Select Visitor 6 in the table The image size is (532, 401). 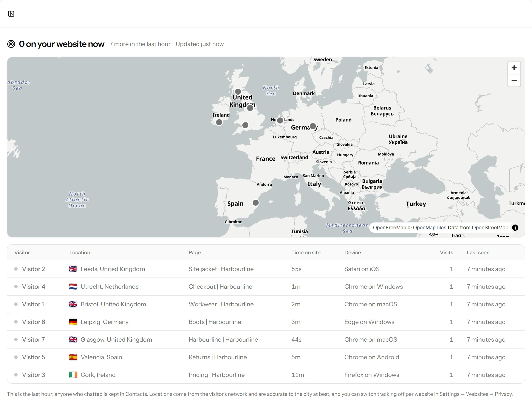[x=266, y=322]
